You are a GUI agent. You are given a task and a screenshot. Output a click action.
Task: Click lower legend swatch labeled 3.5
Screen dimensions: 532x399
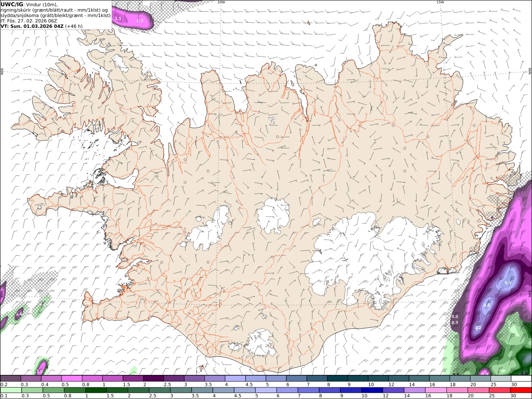(202, 390)
